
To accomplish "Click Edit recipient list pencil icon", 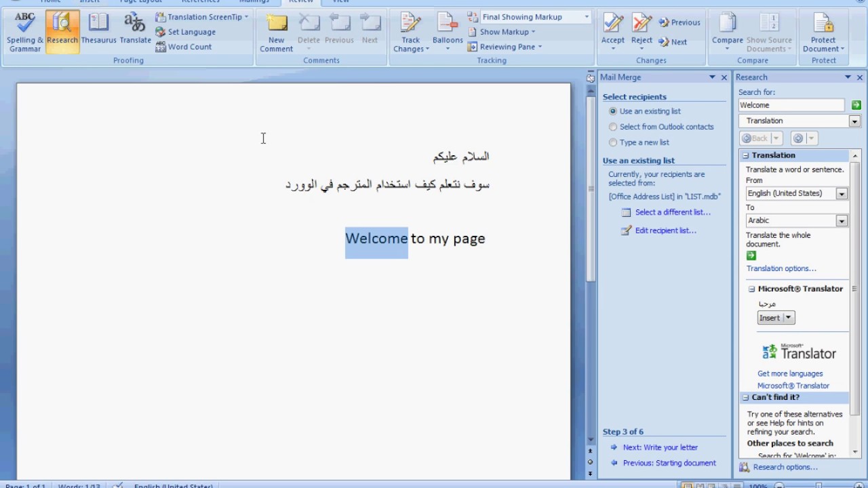I will tap(627, 230).
